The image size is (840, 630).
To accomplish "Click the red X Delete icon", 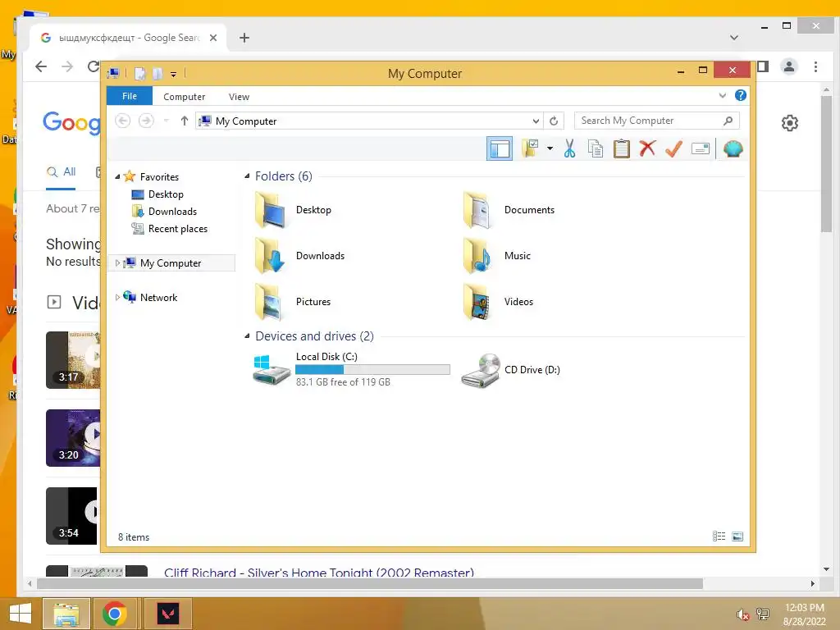I will [648, 148].
